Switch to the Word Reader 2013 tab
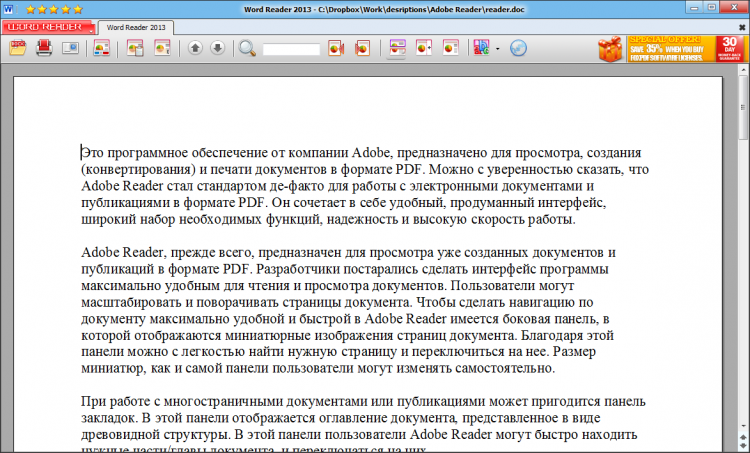The width and height of the screenshot is (750, 453). click(136, 28)
